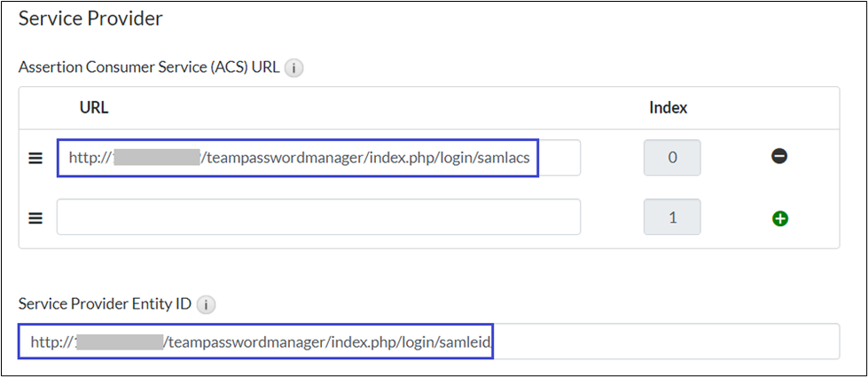The image size is (868, 377).
Task: Click the Service Provider Entity ID label text
Action: tap(105, 304)
